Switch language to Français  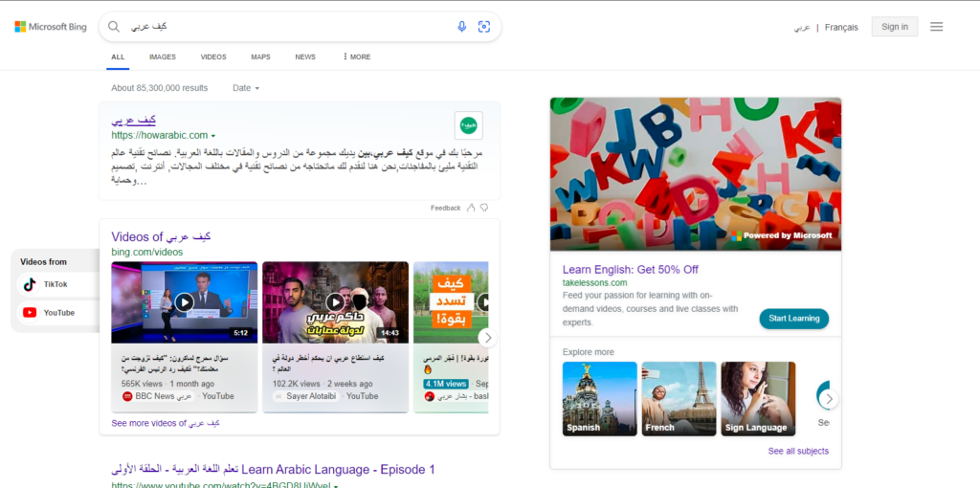tap(841, 28)
